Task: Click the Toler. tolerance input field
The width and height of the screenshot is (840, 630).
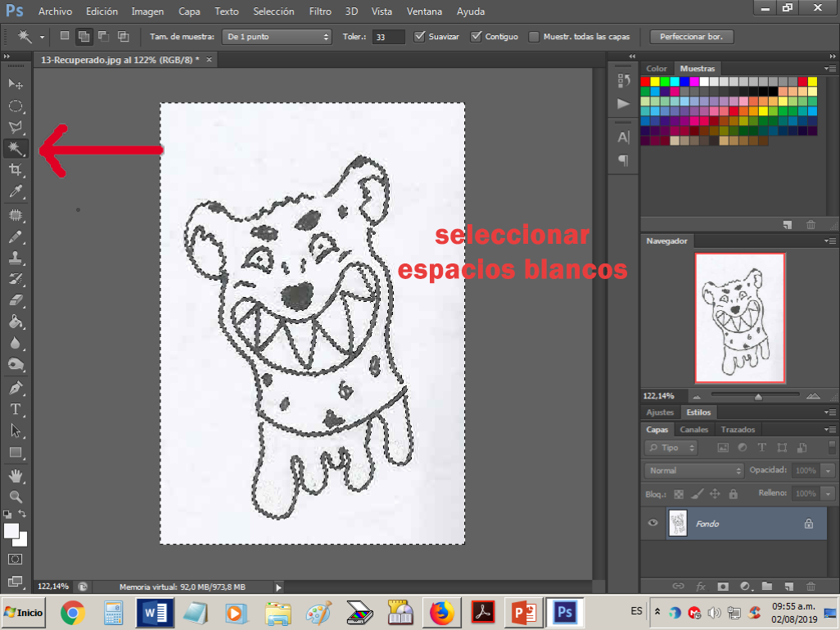Action: tap(388, 36)
